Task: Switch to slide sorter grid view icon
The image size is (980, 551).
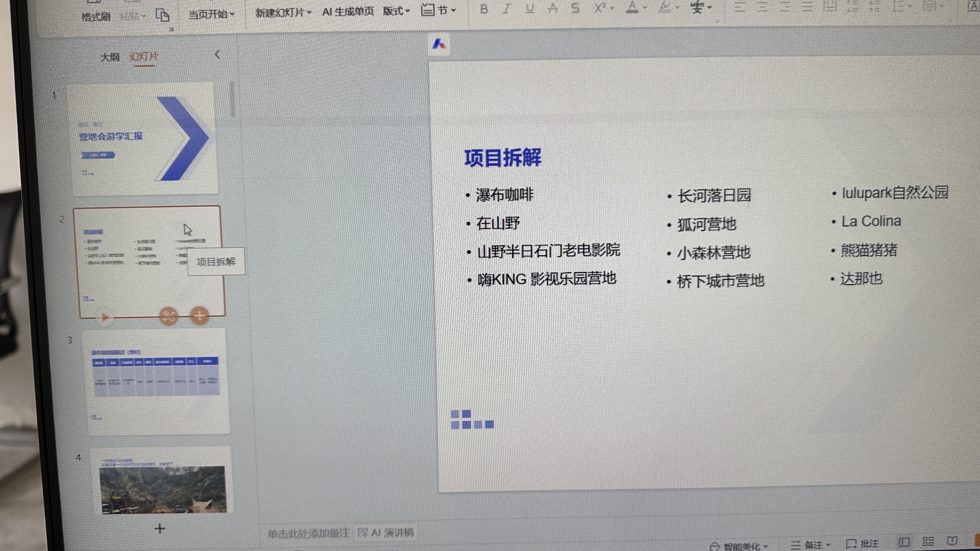Action: click(928, 541)
